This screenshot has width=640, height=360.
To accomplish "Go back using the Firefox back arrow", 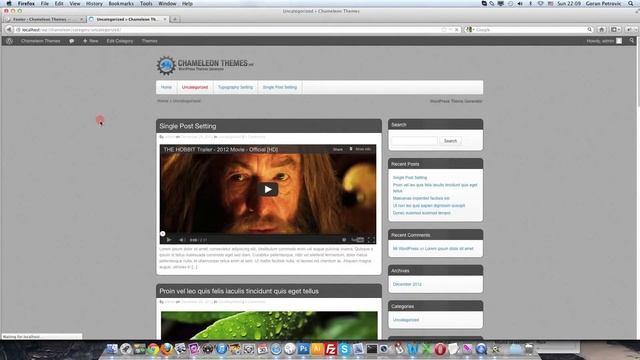I will [9, 29].
